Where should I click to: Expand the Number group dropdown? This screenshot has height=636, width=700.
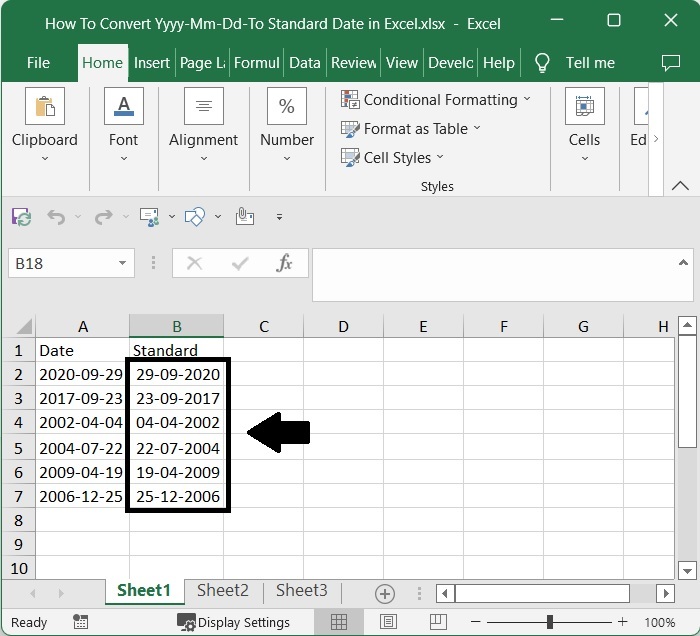point(287,158)
